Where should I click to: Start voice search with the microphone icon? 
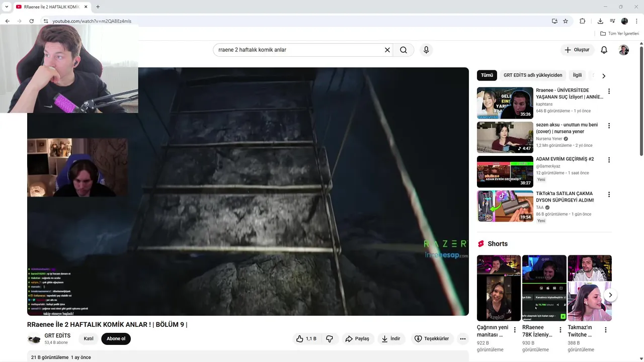426,50
